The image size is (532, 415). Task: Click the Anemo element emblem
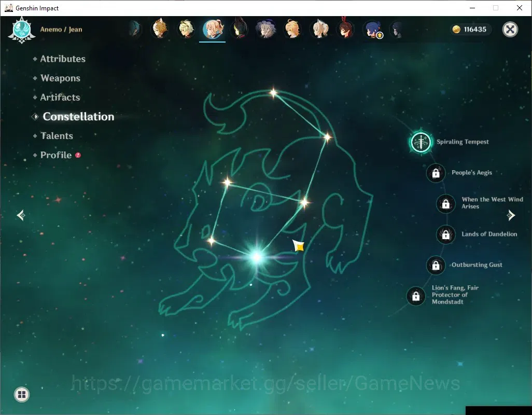pyautogui.click(x=22, y=30)
